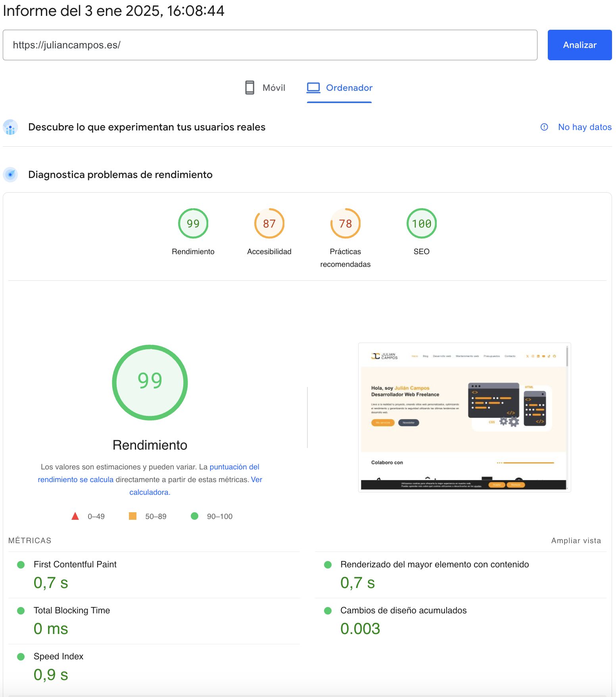Click the 0.003 layout shift value
This screenshot has height=697, width=616.
click(x=360, y=628)
